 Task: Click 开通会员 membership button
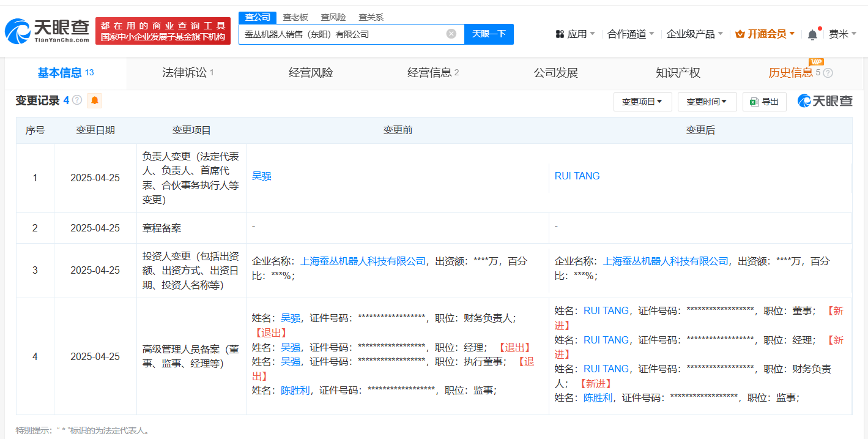(765, 34)
